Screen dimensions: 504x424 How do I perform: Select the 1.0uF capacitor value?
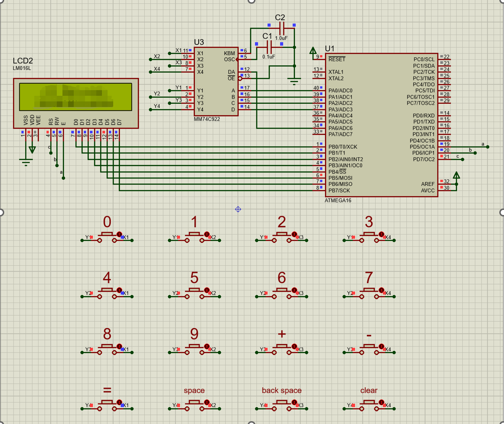click(x=281, y=38)
